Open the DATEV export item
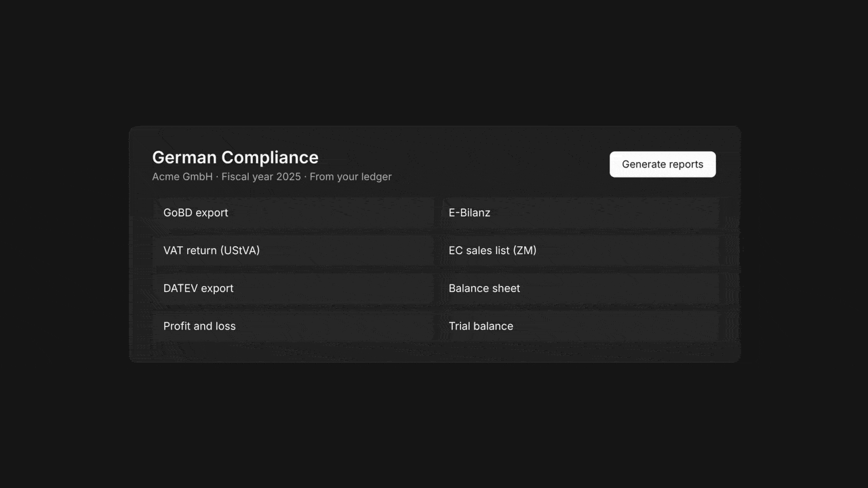Screen dimensions: 868x488 pos(293,289)
